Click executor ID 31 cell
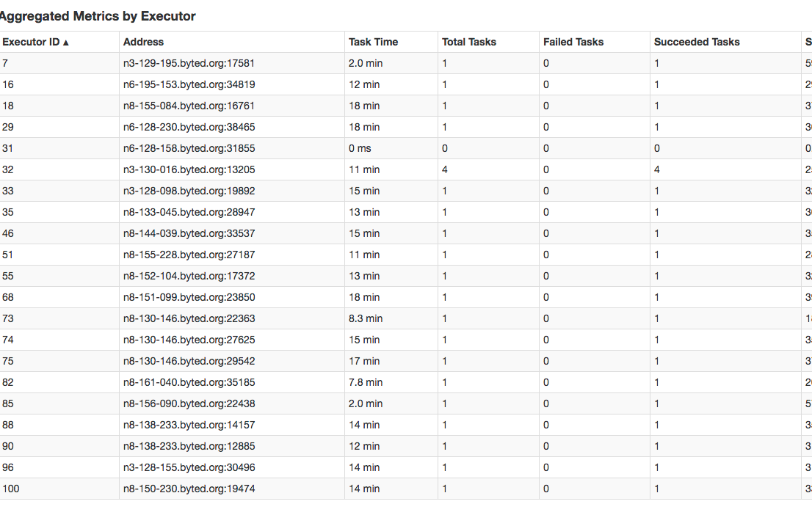Image resolution: width=812 pixels, height=515 pixels. click(x=59, y=148)
